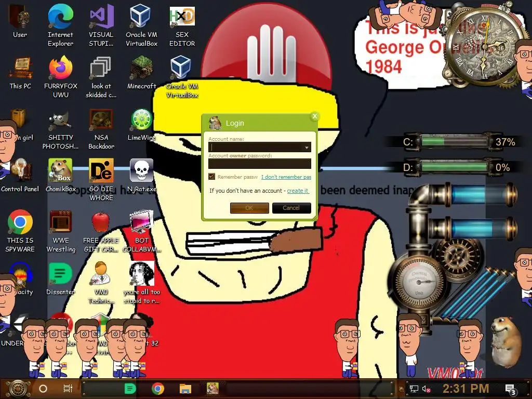Viewport: 532px width, 399px height.
Task: Click the Start button on taskbar
Action: 18,389
